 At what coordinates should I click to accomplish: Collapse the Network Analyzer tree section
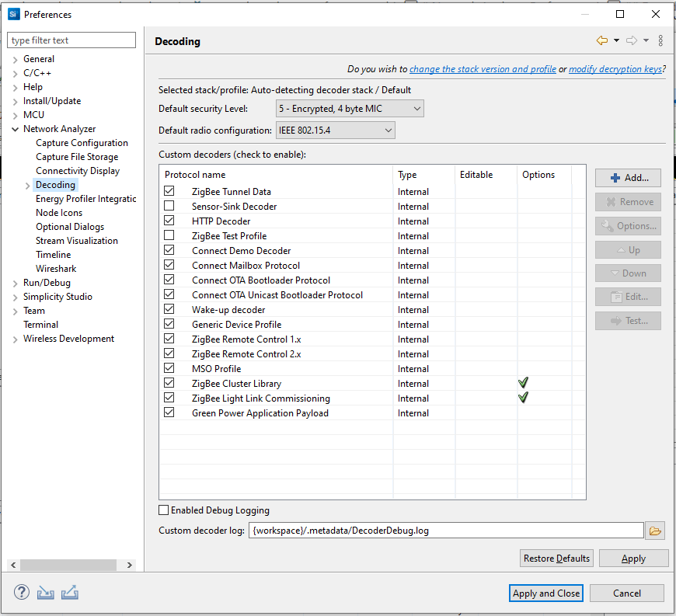coord(15,128)
